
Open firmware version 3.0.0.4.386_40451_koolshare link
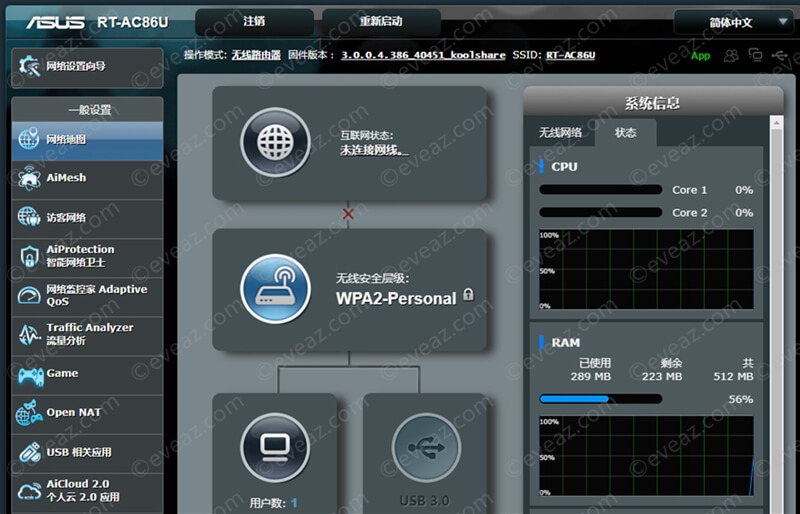coord(423,55)
